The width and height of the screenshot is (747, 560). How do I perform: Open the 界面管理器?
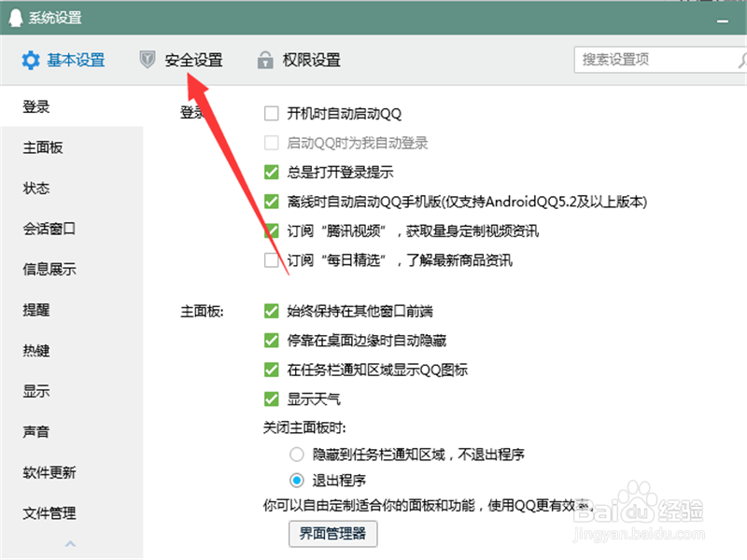click(332, 535)
